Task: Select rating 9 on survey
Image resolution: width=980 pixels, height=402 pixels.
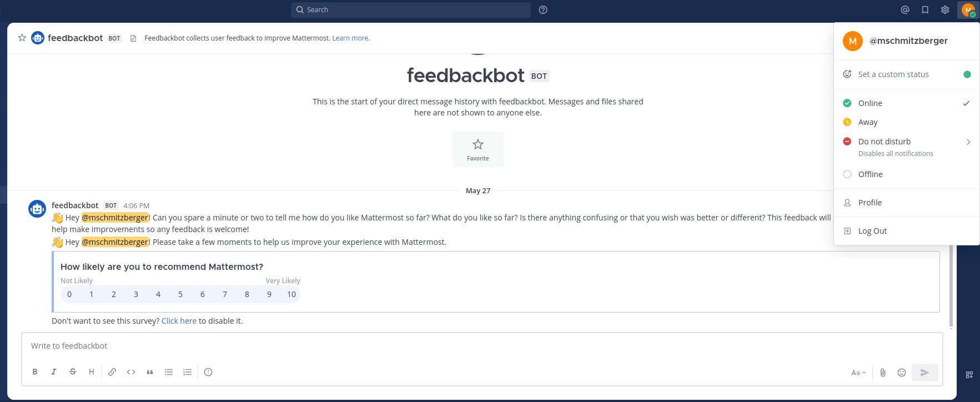Action: 269,294
